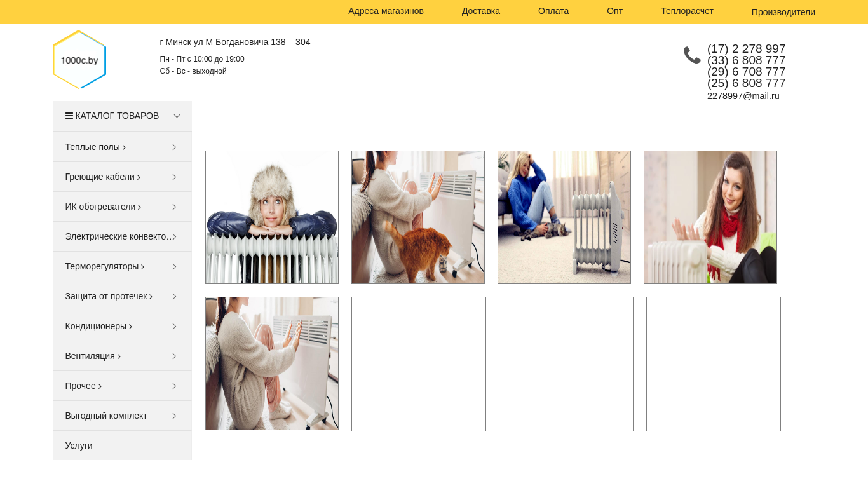Open the Теплорасчет page

tap(687, 11)
